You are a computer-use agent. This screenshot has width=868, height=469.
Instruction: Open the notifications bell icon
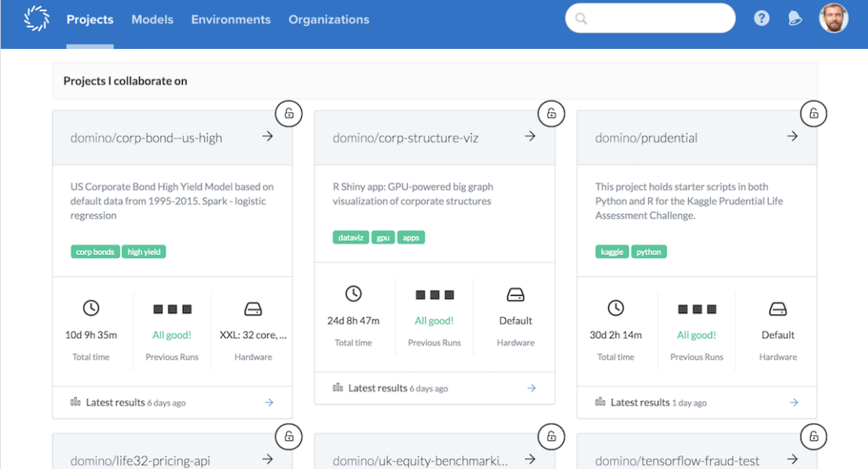[x=795, y=18]
